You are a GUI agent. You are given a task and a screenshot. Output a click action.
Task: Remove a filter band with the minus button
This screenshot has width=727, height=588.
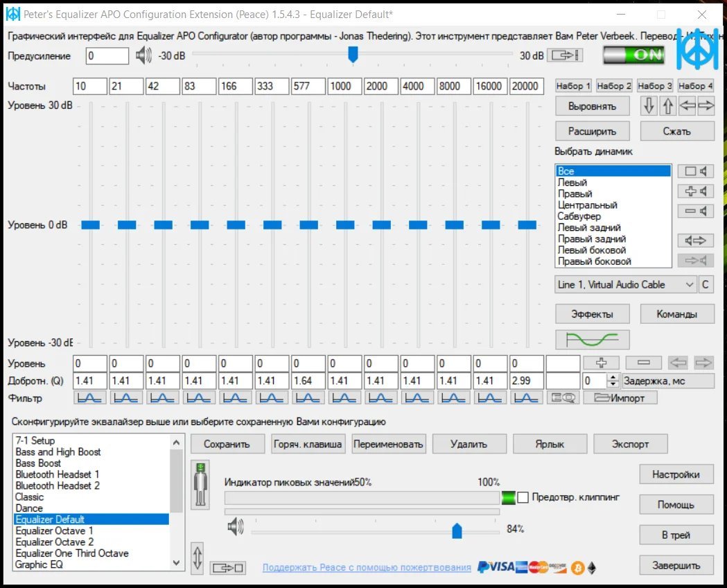[x=644, y=363]
